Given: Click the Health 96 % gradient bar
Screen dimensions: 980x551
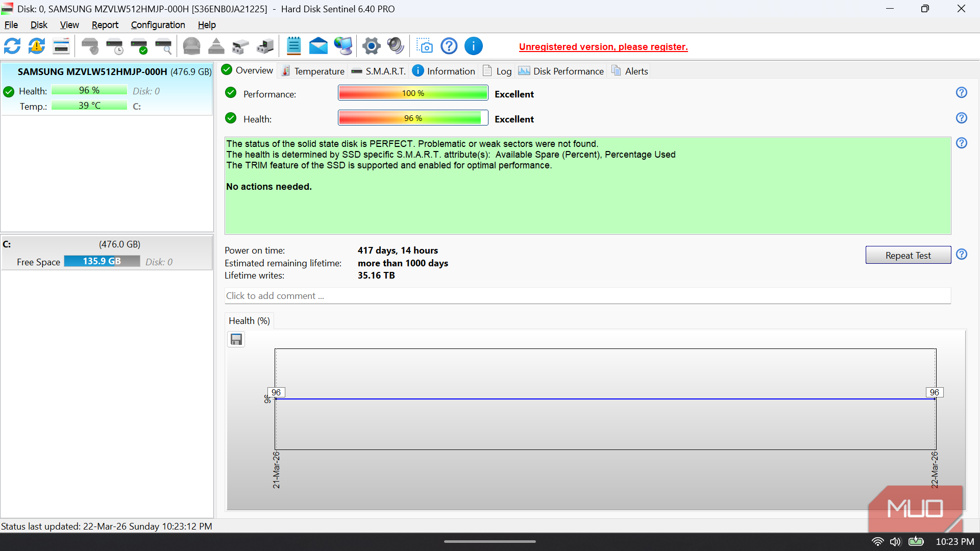Looking at the screenshot, I should (413, 118).
